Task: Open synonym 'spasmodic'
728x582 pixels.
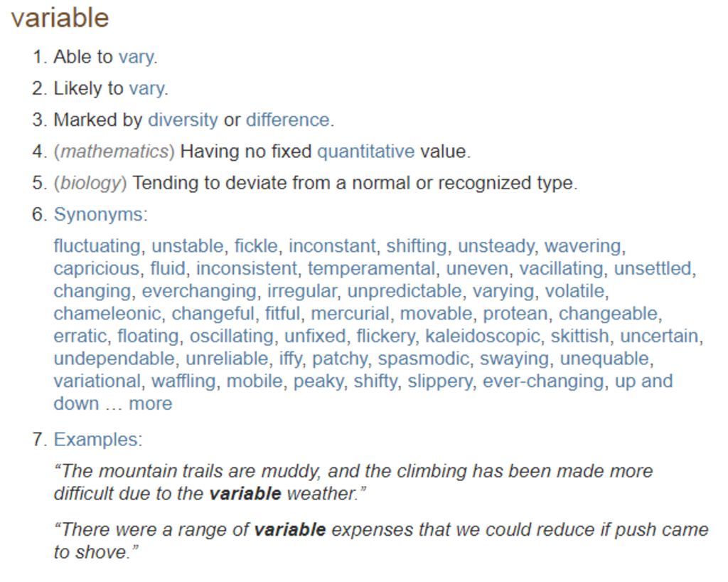Action: (x=423, y=359)
